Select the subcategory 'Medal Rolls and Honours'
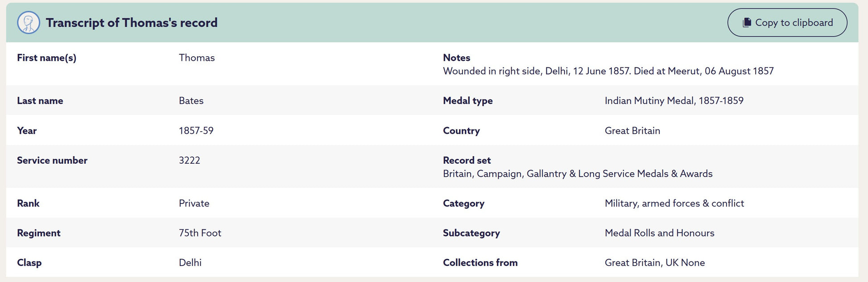 tap(659, 233)
